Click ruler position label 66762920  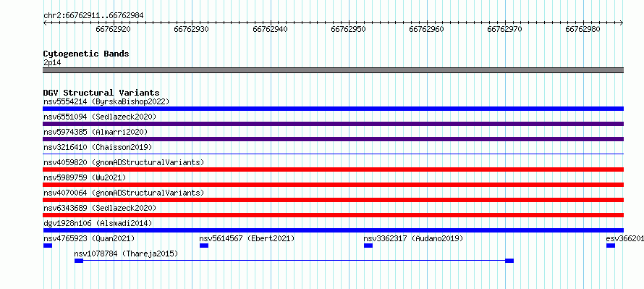point(114,29)
